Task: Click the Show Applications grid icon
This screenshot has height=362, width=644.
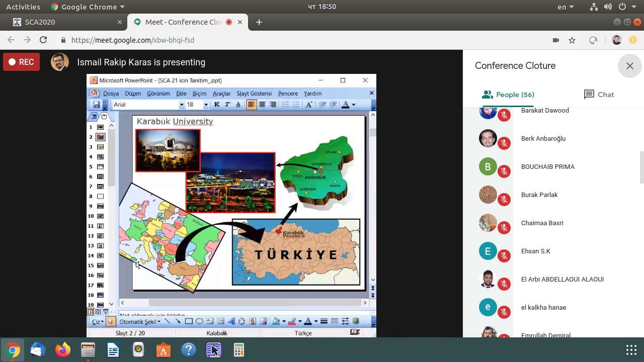Action: (631, 350)
